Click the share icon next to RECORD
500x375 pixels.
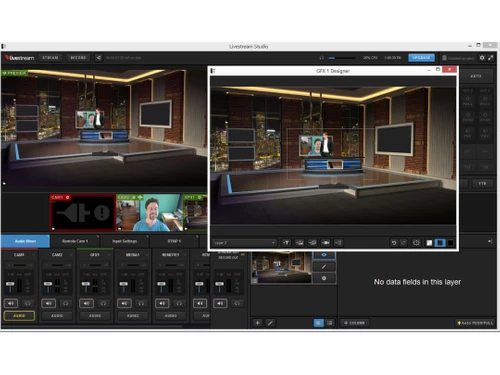coord(98,58)
